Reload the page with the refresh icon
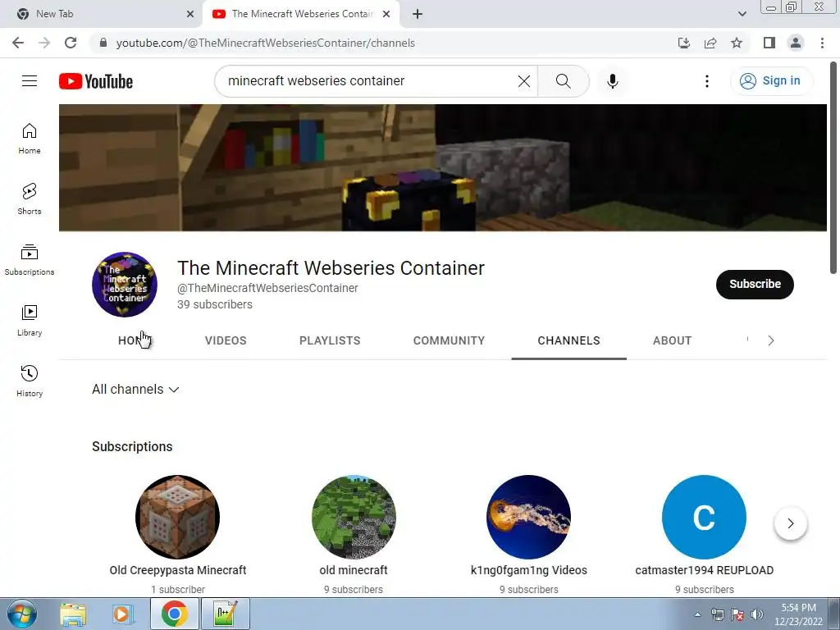Screen dimensions: 840x630 71,43
